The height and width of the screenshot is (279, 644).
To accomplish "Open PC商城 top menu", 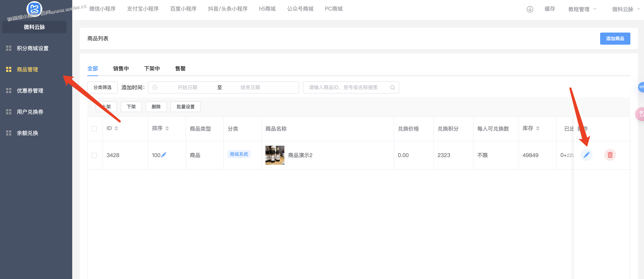I will (x=334, y=9).
